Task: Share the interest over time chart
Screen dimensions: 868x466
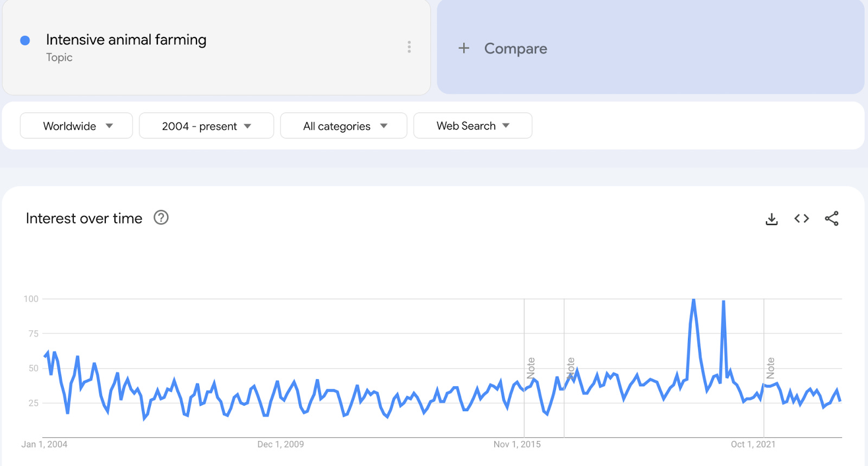Action: tap(832, 219)
